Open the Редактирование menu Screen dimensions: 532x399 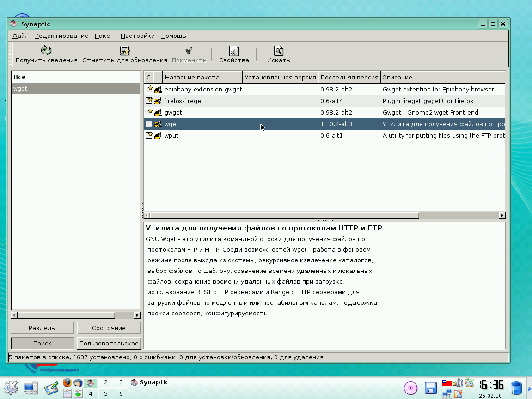pos(61,36)
